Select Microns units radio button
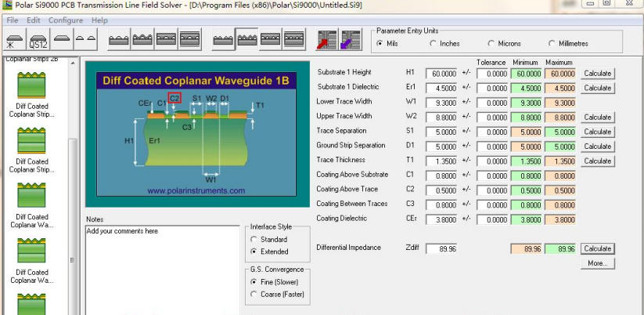 pos(491,44)
